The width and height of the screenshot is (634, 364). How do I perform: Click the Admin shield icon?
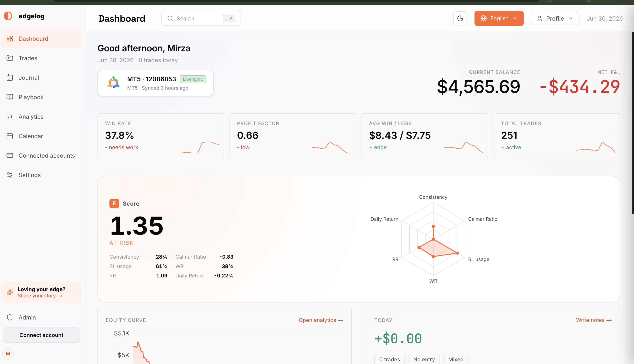(10, 317)
